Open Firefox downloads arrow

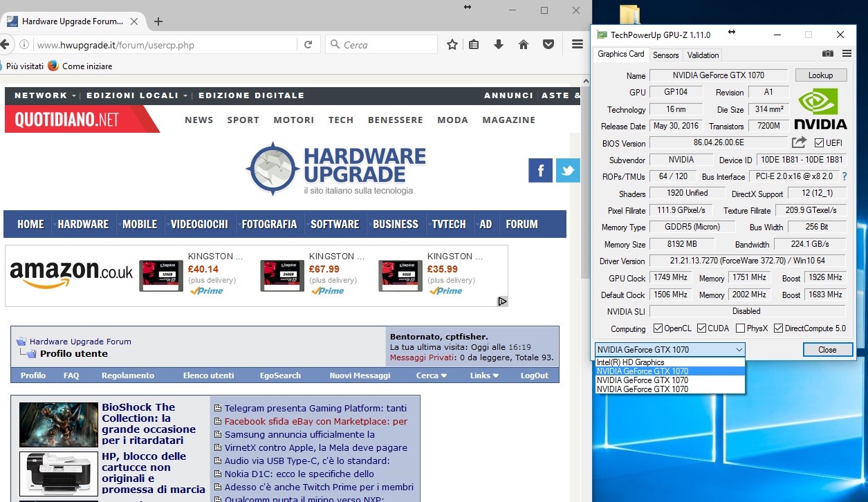(x=499, y=44)
